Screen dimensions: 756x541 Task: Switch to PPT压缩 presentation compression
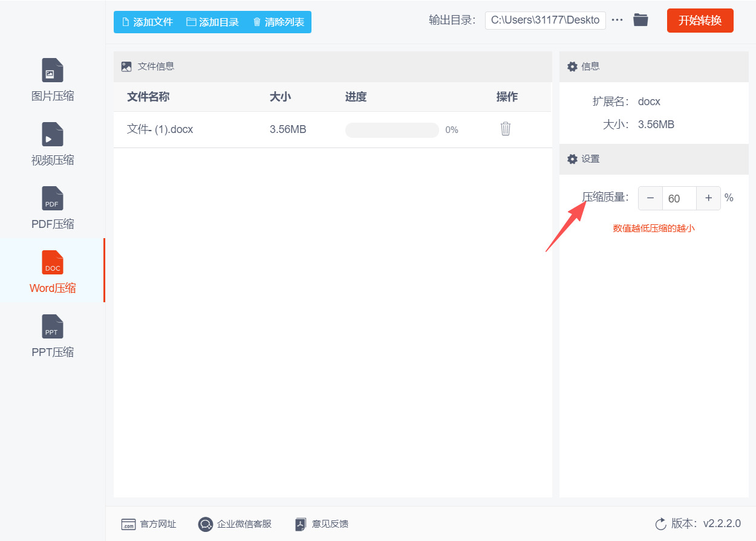53,337
